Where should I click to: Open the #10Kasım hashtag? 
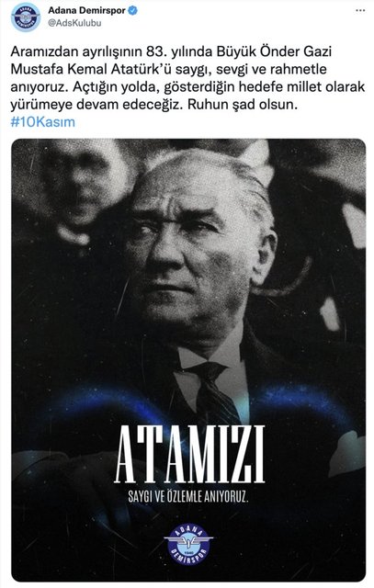(43, 122)
